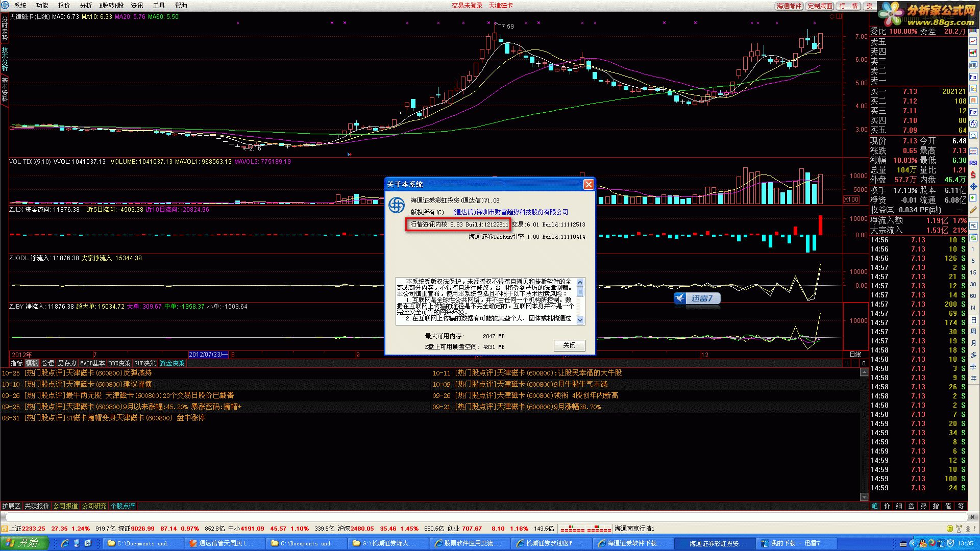Select the 60-minute period in sidebar
This screenshot has height=551, width=980.
[973, 296]
